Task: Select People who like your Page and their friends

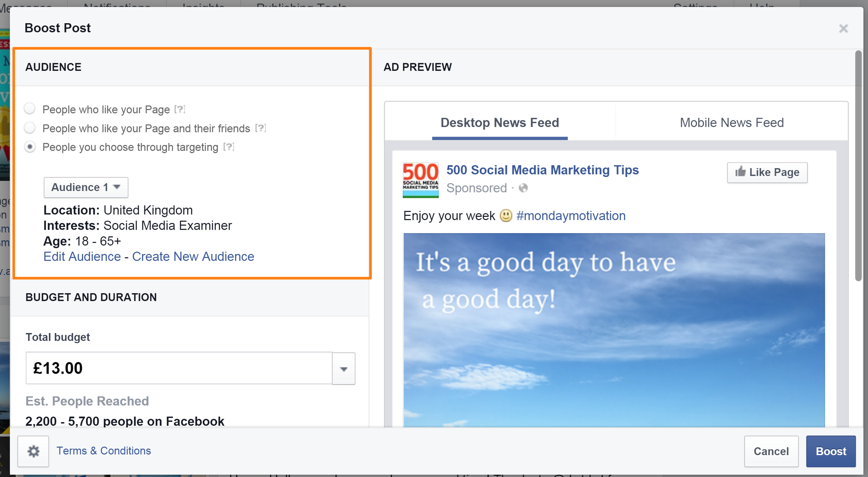Action: (x=30, y=128)
